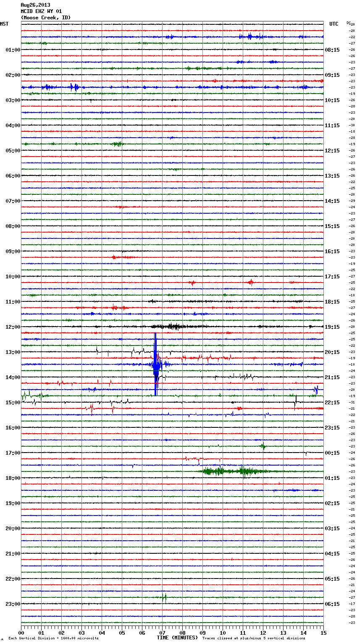Screen dimensions: 357x644
Task: Select the MST time label '07:00'
Action: click(13, 201)
